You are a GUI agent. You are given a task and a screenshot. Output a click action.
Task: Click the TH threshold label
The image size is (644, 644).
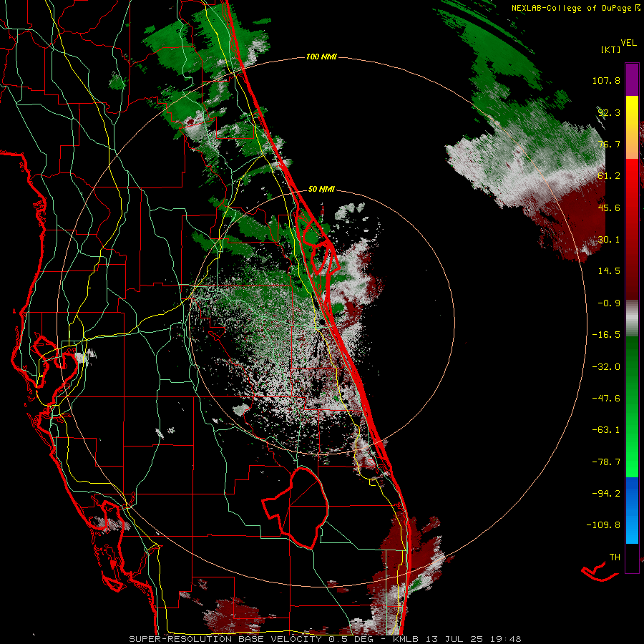615,557
